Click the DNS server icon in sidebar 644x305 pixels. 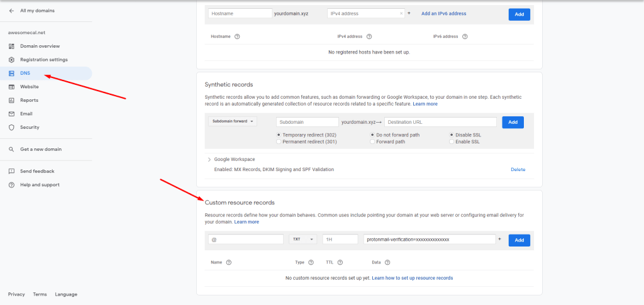coord(11,73)
